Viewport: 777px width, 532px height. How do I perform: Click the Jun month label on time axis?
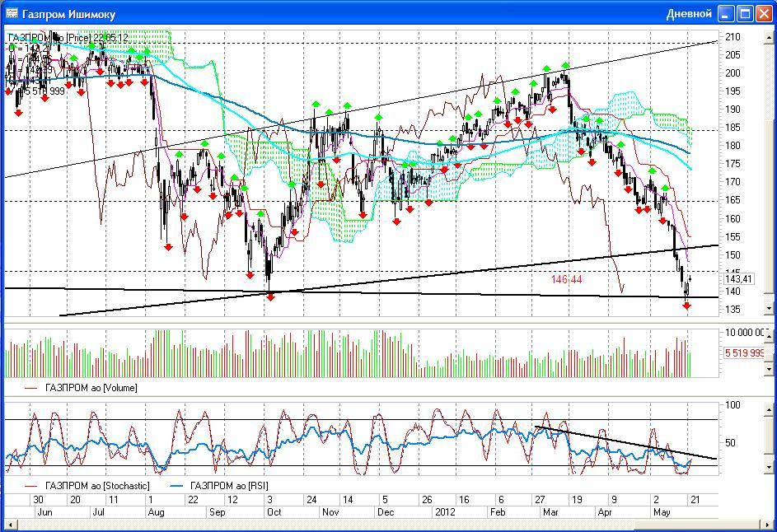[x=44, y=512]
